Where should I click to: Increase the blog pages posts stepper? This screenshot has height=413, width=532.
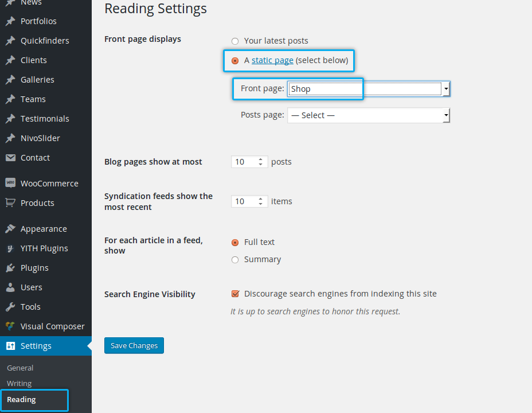point(261,159)
